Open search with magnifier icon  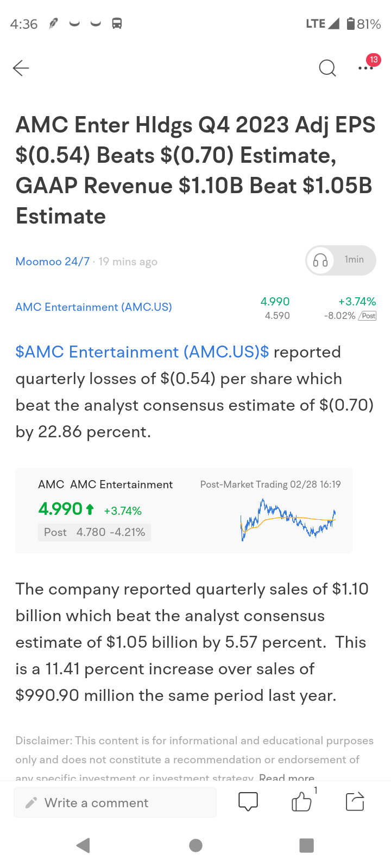tap(327, 68)
